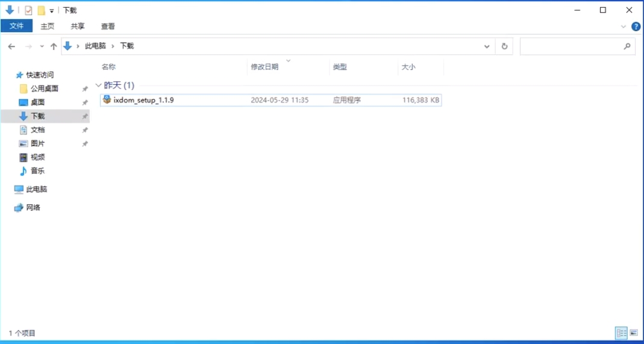
Task: Open 视频 in the sidebar
Action: pos(37,157)
